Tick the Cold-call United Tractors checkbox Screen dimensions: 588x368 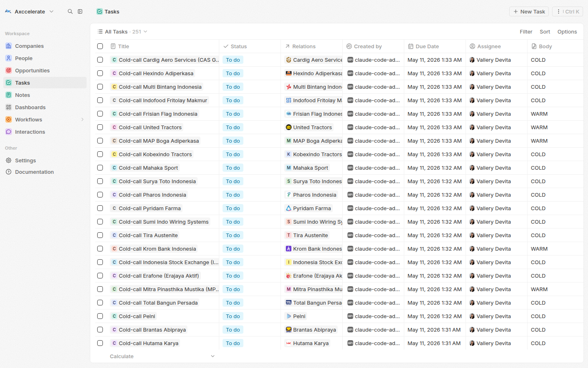100,127
